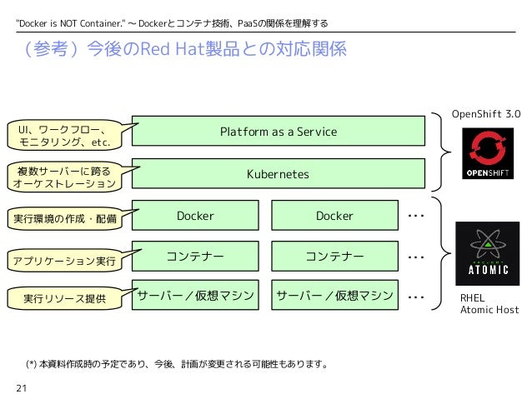Viewport: 532px width, 399px height.
Task: Click the RHEL Atomic Host label
Action: 489,304
